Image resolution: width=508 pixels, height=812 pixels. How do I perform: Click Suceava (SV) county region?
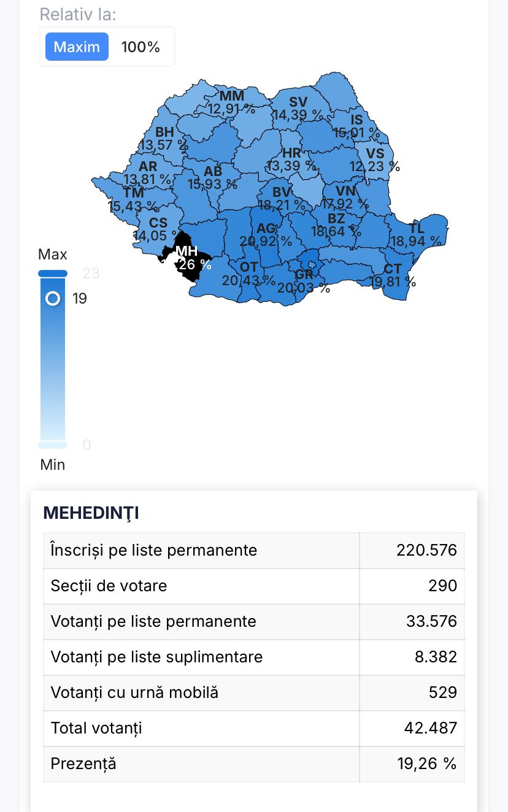[x=298, y=108]
